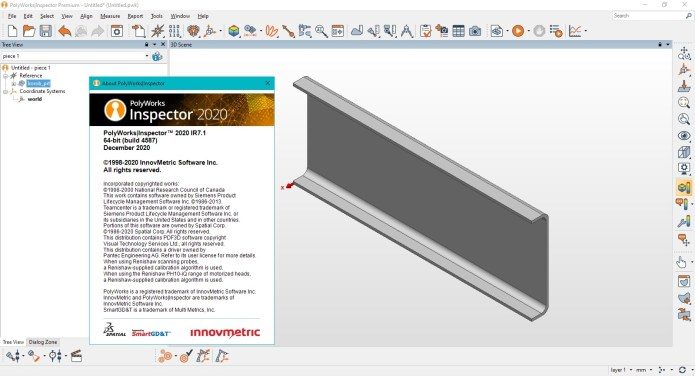Click the teapot icon beside piece dropdown
The width and height of the screenshot is (695, 376).
pos(157,56)
